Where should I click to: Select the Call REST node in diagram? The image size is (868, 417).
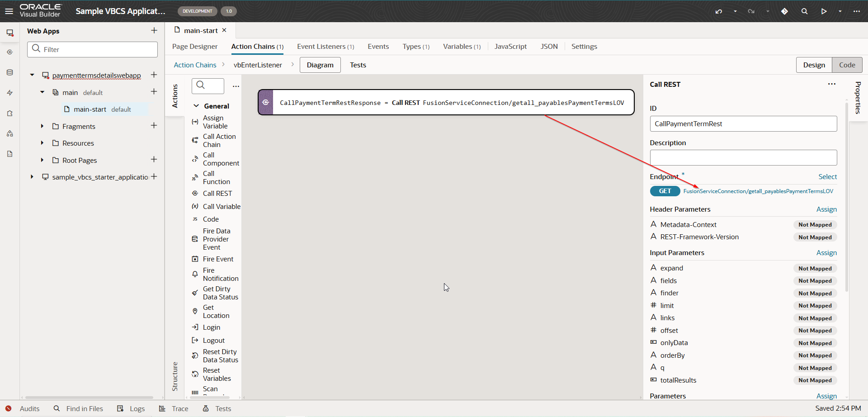click(x=446, y=103)
